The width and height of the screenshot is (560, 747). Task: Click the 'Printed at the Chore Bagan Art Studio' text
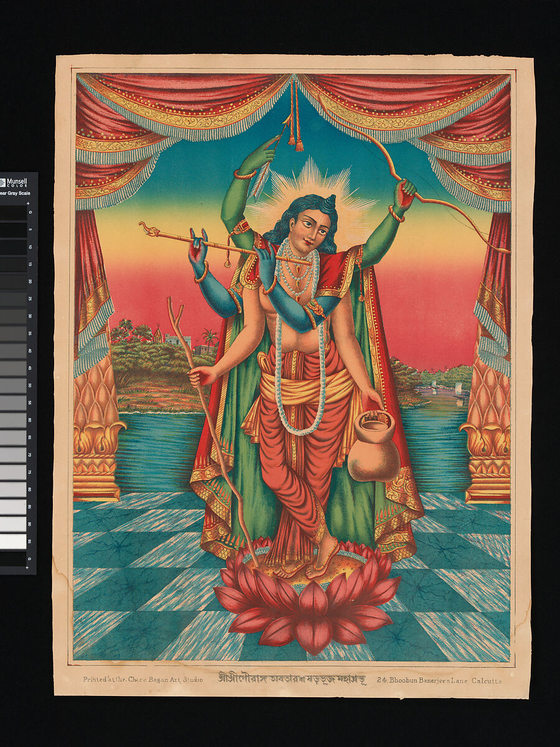[142, 680]
